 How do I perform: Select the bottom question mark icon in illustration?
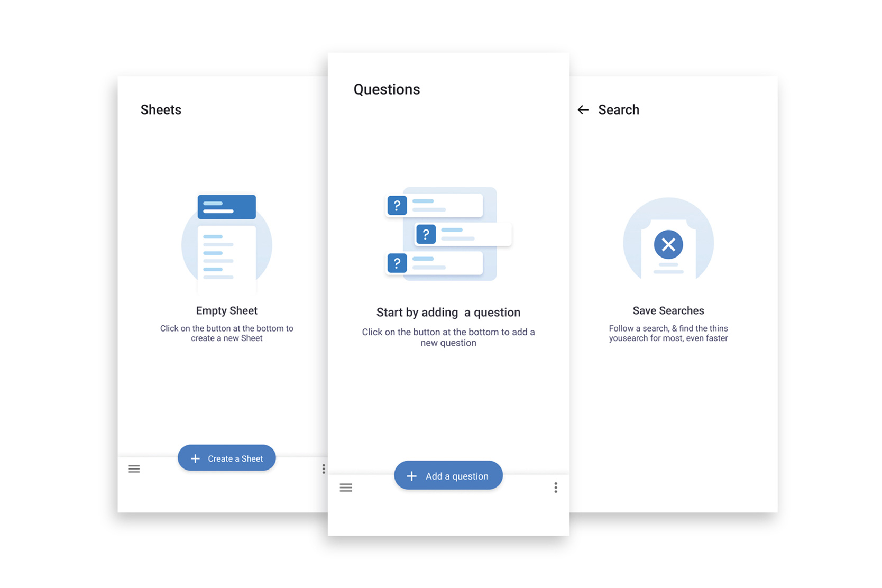click(397, 263)
